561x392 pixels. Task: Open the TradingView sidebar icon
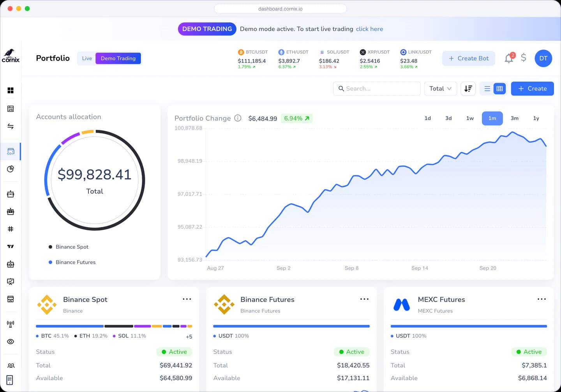(x=11, y=246)
